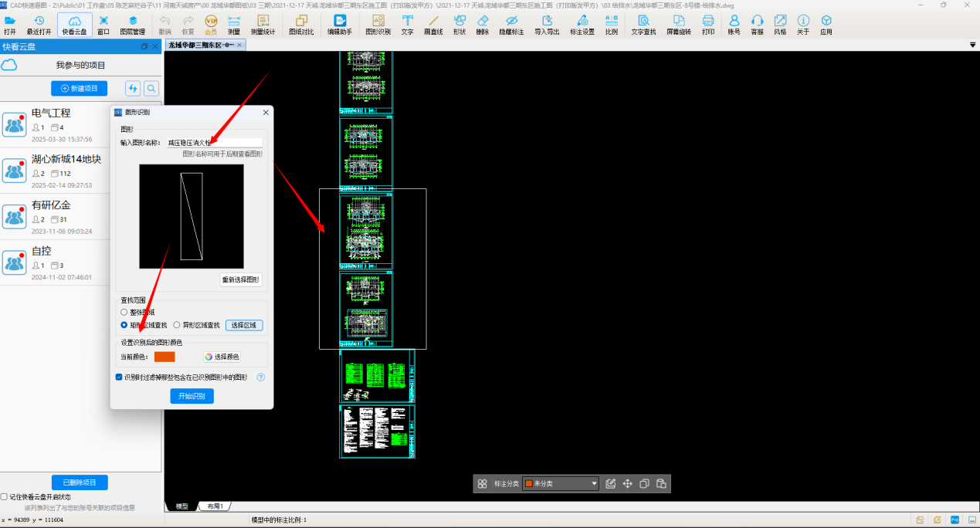Select the 画直线 draw line tool
The width and height of the screenshot is (980, 528).
tap(433, 25)
